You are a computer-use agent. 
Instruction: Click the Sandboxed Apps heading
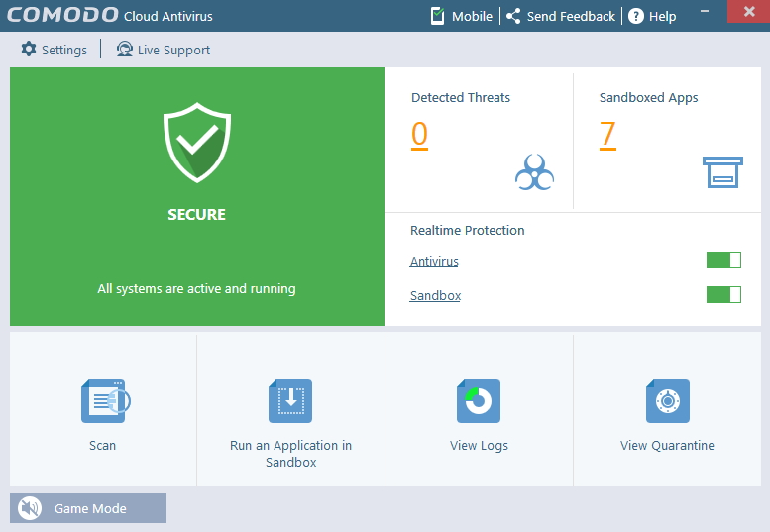point(649,98)
